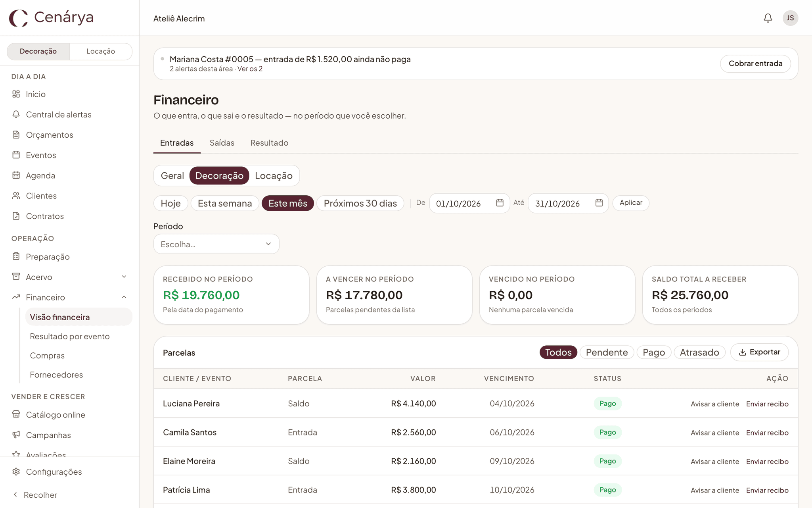Image resolution: width=812 pixels, height=508 pixels.
Task: Enviar recibo for Elaine Moreira
Action: 767,462
